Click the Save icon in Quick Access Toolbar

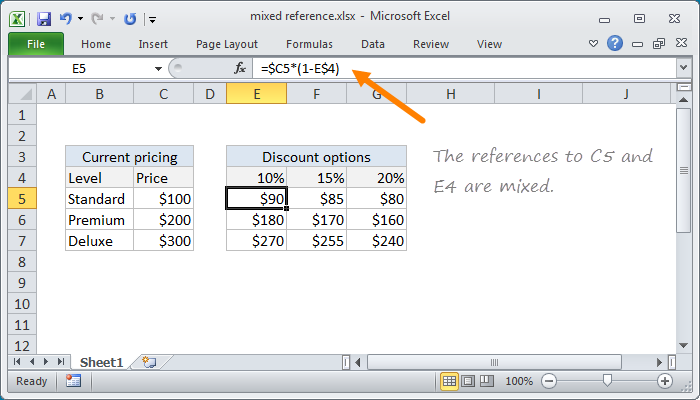click(x=44, y=17)
